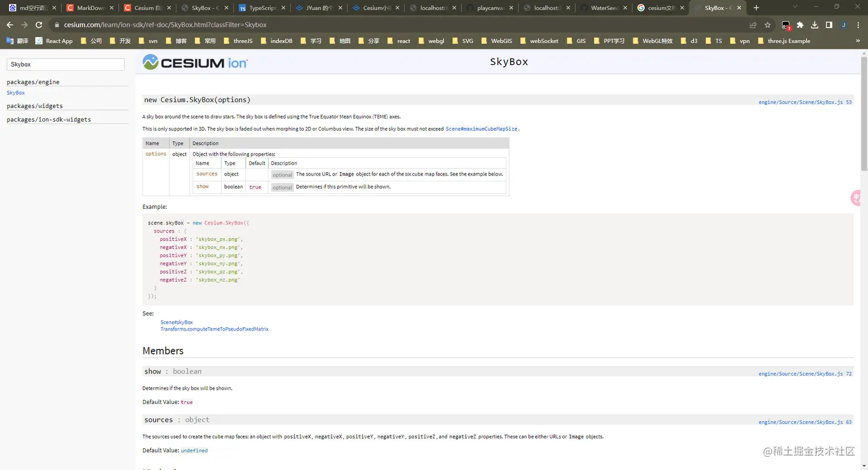
Task: Open the Chrome three-dot menu
Action: [858, 25]
